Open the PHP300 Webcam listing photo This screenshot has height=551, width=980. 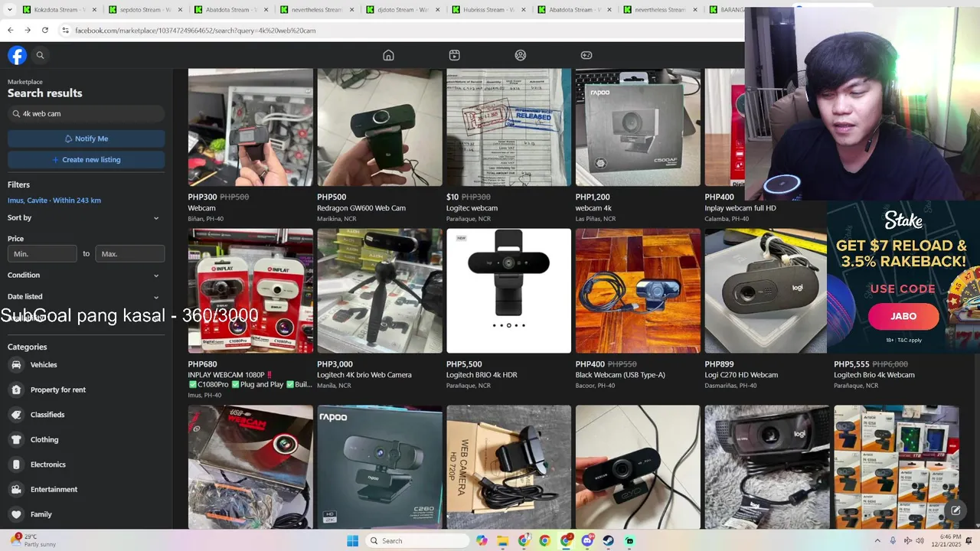[x=250, y=127]
